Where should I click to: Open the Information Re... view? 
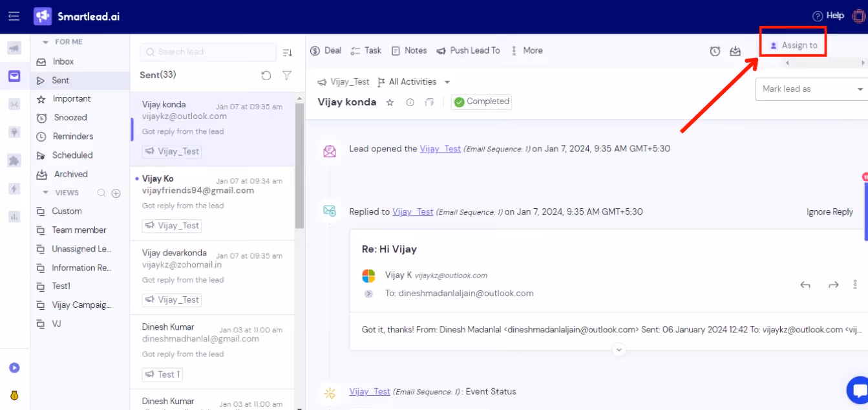[x=81, y=268]
